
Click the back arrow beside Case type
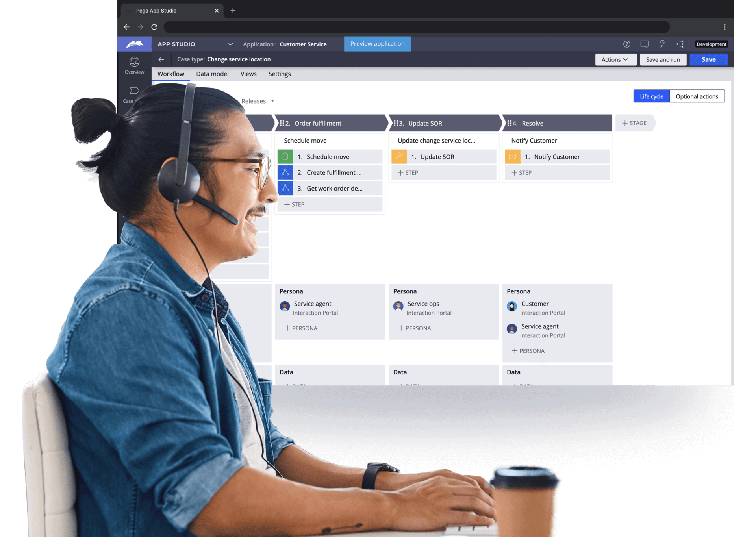pos(161,59)
